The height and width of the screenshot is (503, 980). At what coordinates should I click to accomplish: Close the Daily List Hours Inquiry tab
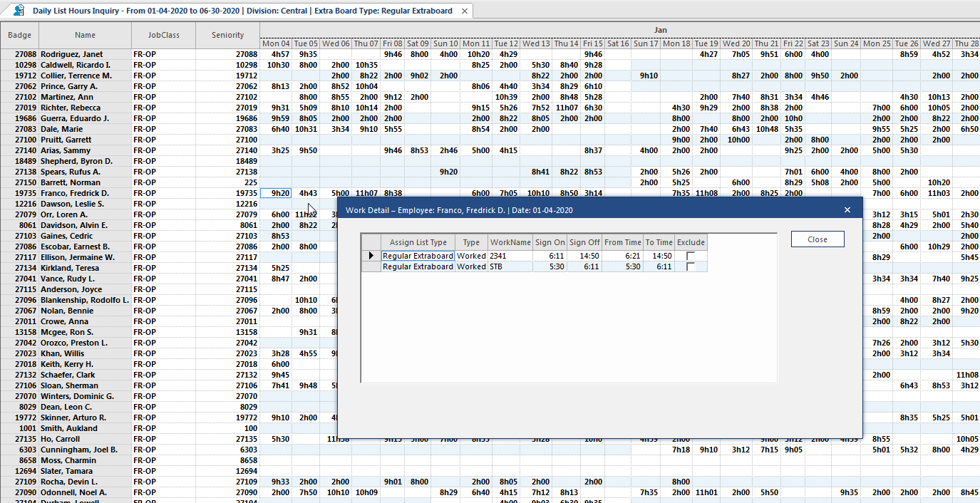(464, 10)
